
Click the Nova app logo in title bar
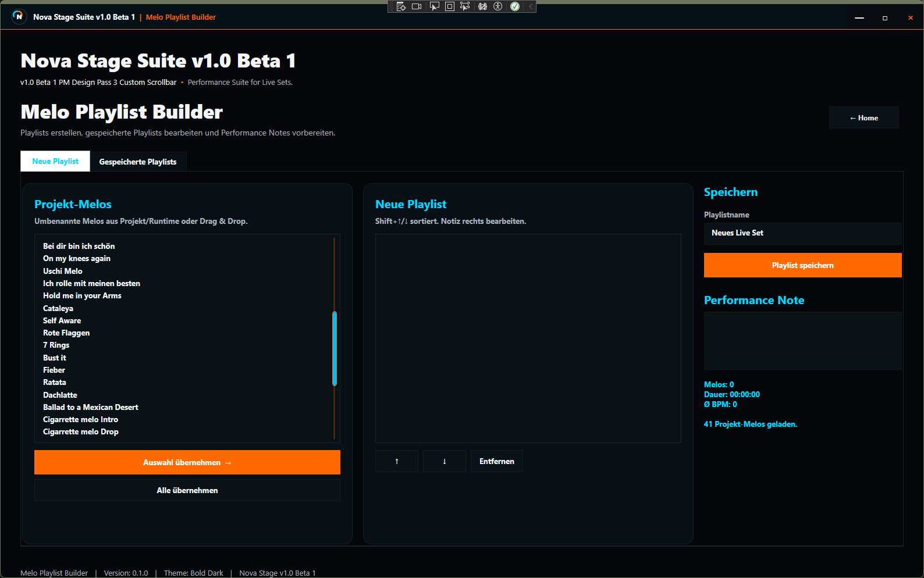pyautogui.click(x=19, y=16)
